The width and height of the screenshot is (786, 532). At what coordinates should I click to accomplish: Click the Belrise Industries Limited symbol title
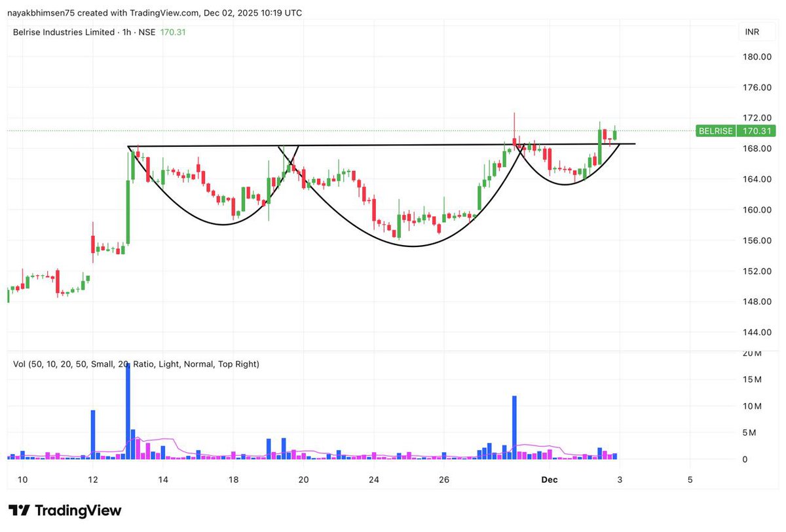tap(63, 32)
